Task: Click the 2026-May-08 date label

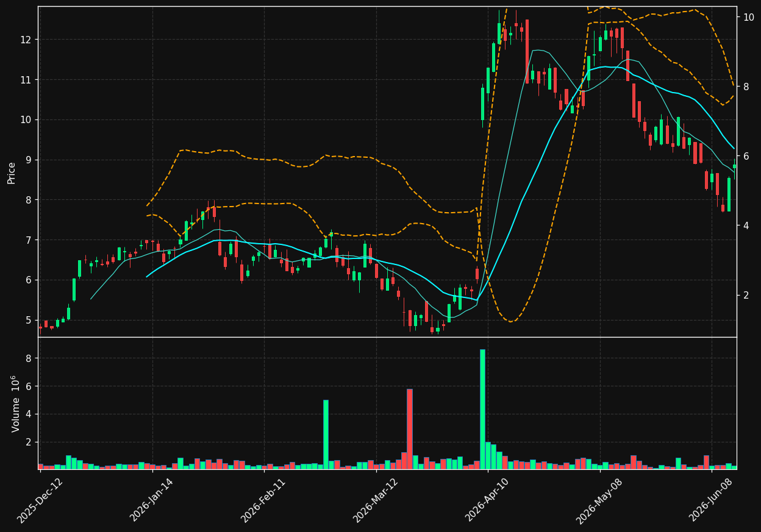Action: click(x=600, y=500)
